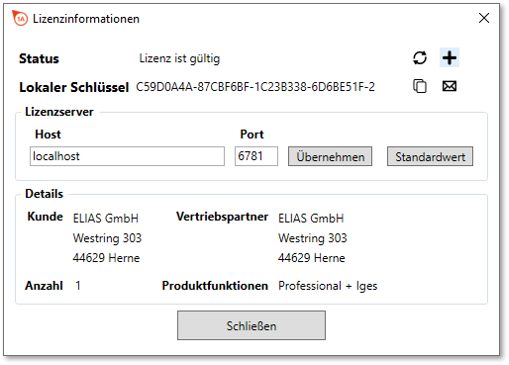
Task: Click the app logo in title bar
Action: pos(20,18)
